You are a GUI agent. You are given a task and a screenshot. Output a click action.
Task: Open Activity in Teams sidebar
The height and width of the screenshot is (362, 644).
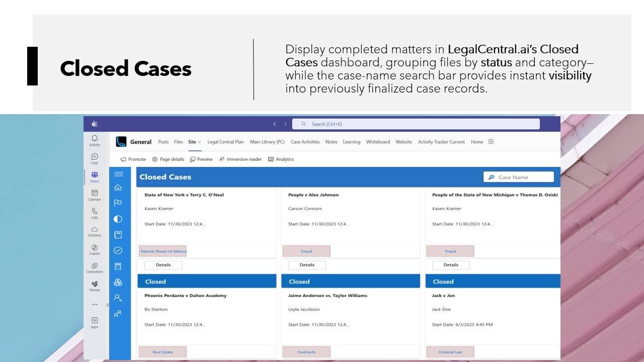pos(95,140)
